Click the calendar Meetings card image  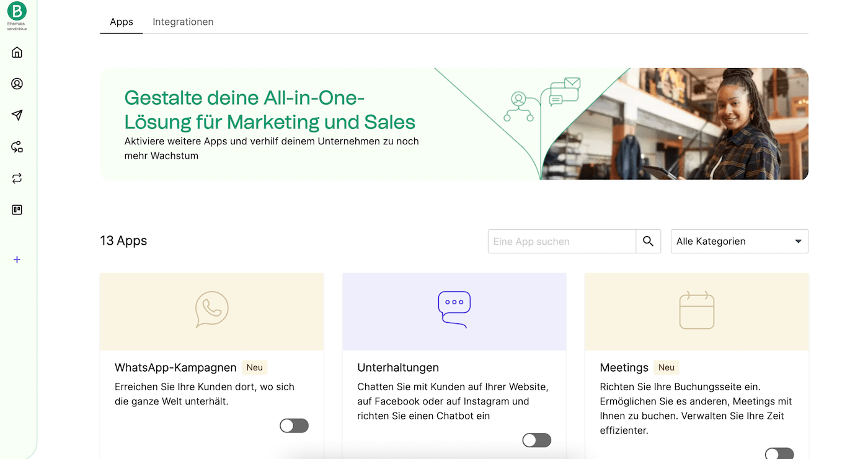pyautogui.click(x=696, y=310)
